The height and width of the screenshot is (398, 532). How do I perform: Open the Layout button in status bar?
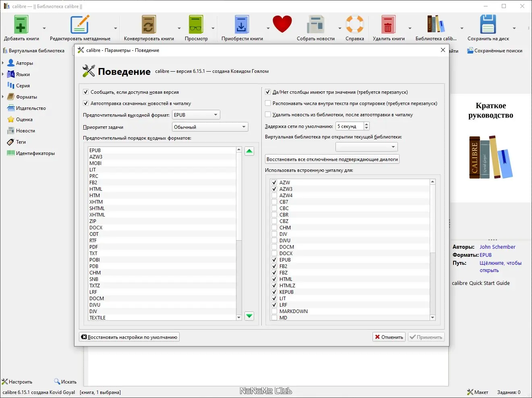[x=478, y=392]
